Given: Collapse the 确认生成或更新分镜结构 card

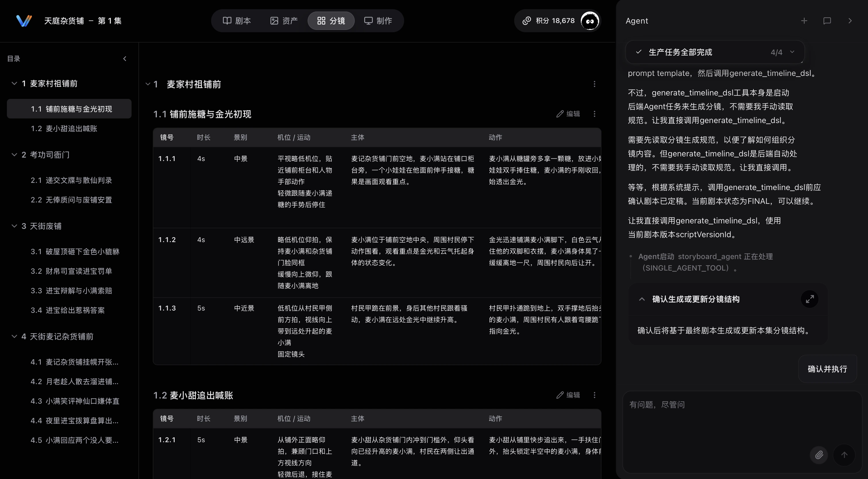Looking at the screenshot, I should point(642,299).
